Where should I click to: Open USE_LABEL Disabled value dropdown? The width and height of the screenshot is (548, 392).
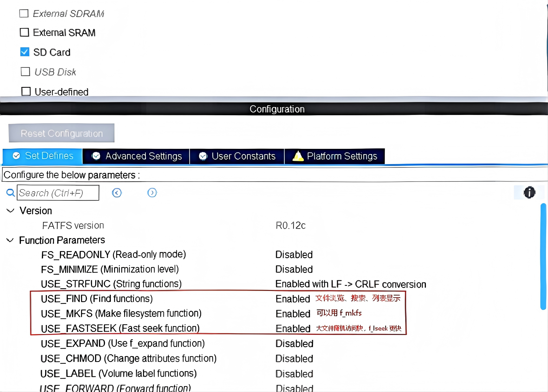point(294,374)
